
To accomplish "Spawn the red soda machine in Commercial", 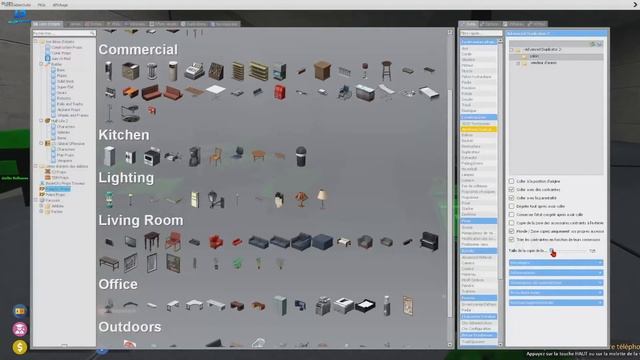I will point(280,92).
